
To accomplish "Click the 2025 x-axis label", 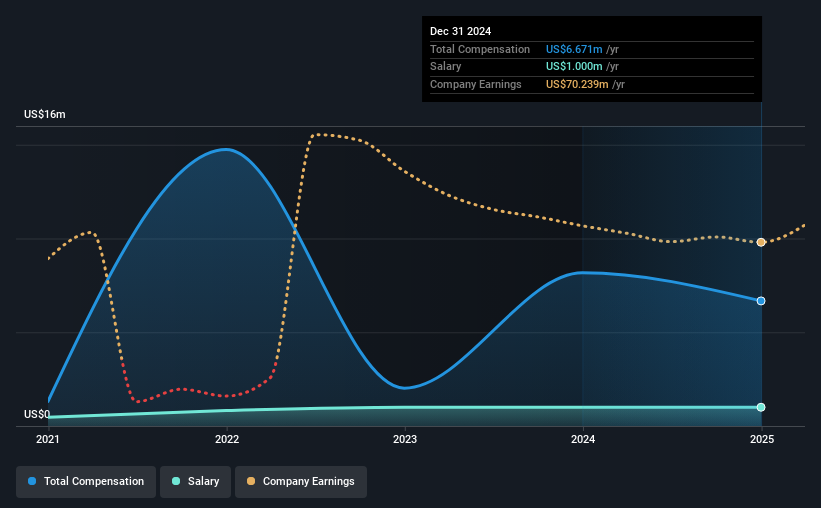I will pyautogui.click(x=762, y=439).
